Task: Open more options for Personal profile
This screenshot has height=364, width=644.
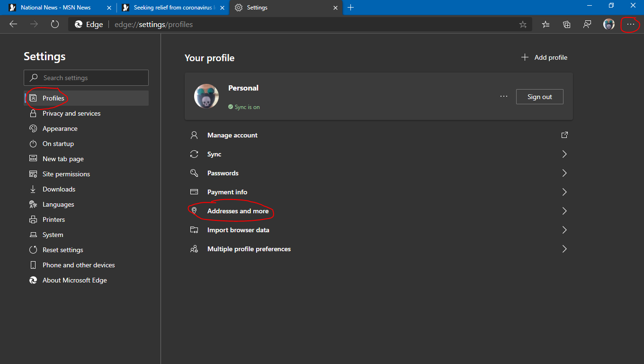Action: click(504, 97)
